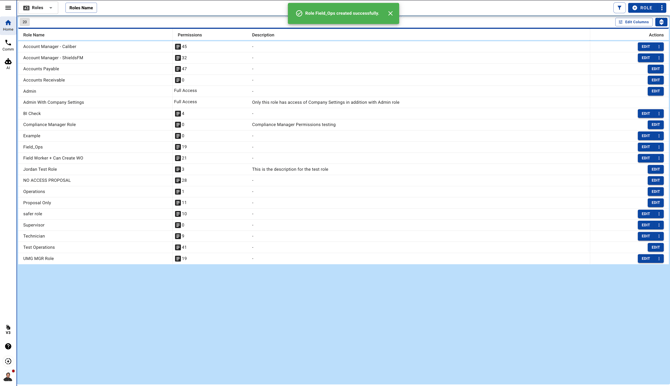Dismiss the role created success notification

[x=390, y=13]
